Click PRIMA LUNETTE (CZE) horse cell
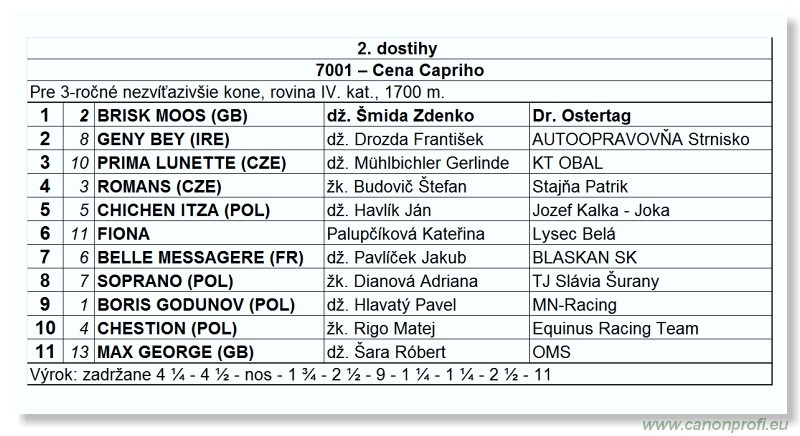The height and width of the screenshot is (436, 800). click(191, 162)
